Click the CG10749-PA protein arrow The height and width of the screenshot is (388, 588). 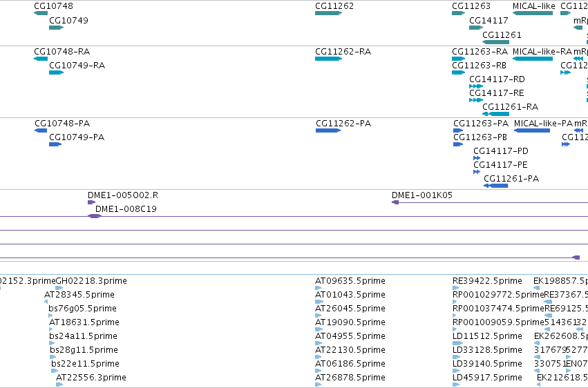point(55,144)
